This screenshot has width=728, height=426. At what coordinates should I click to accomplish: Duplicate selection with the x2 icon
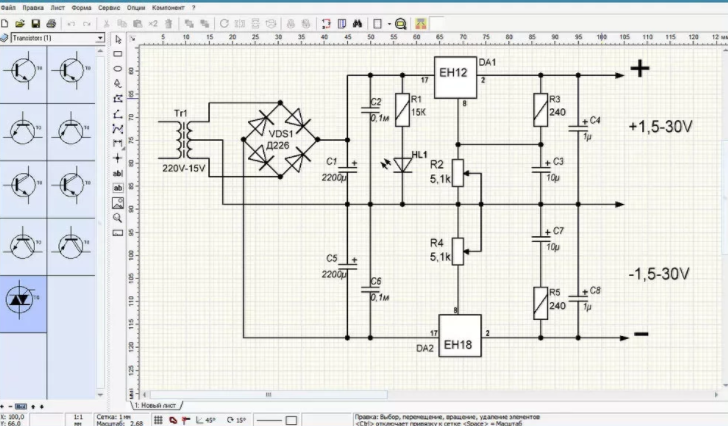(153, 23)
